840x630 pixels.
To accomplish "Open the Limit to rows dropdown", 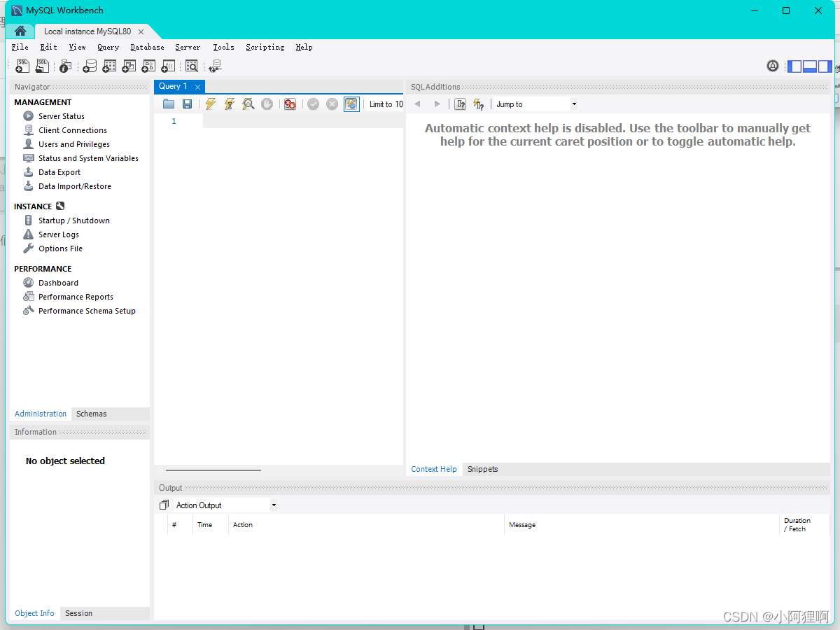I will [386, 104].
